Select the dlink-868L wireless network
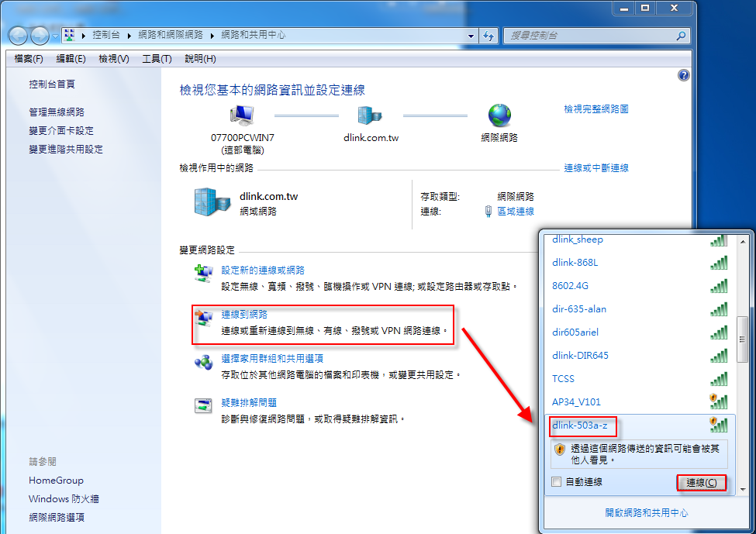Viewport: 756px width, 534px height. [575, 263]
